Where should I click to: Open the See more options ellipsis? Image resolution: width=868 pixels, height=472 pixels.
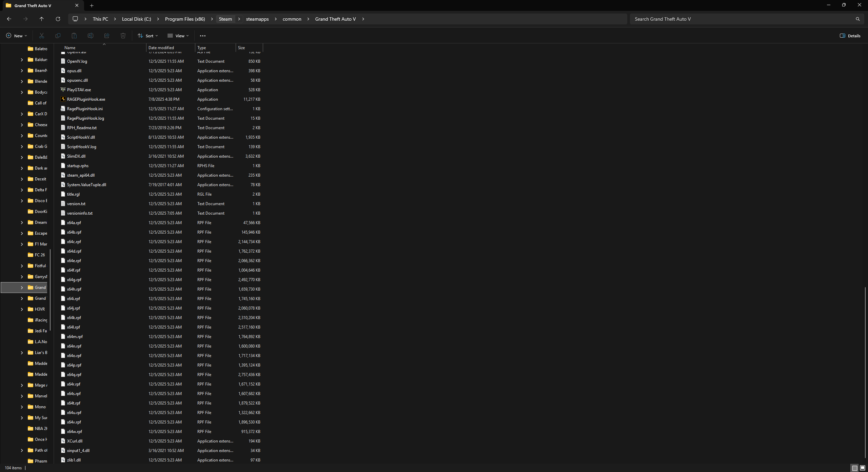point(203,36)
